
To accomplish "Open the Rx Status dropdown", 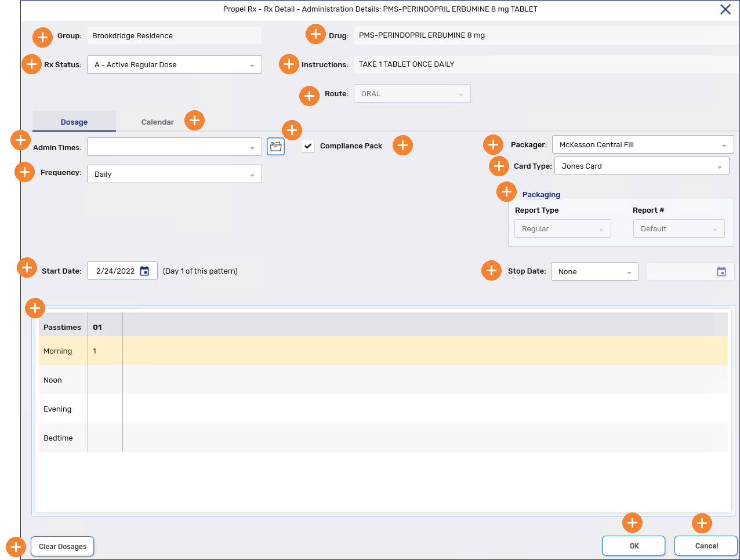I will [175, 65].
